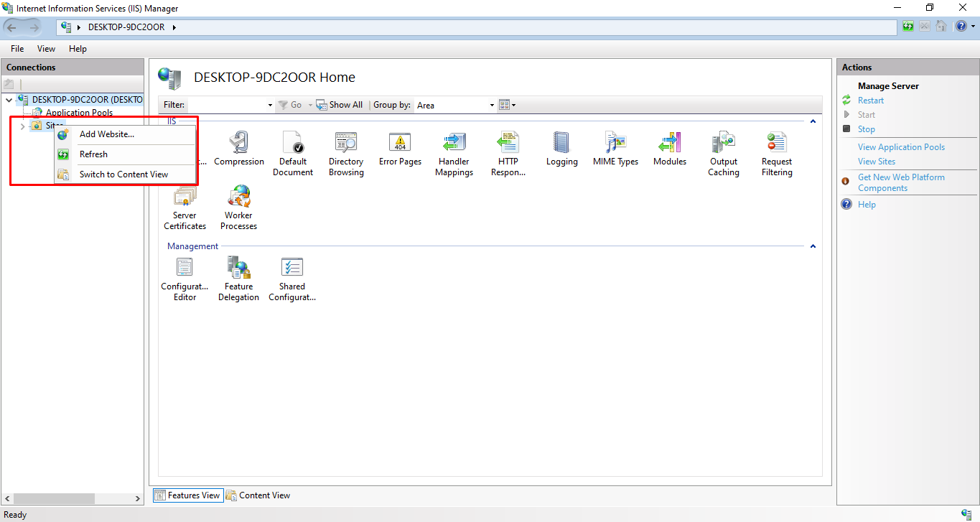Open the Logging feature icon
Image resolution: width=980 pixels, height=522 pixels.
(x=561, y=144)
